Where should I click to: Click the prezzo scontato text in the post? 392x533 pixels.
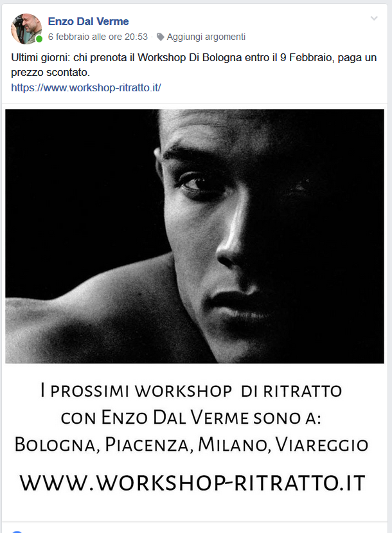50,73
